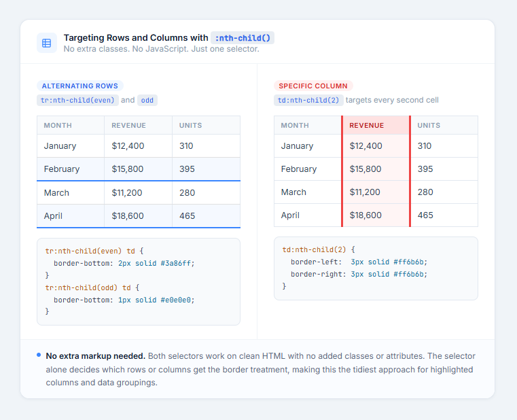Click $11,200 in the alternating rows table

(138, 193)
